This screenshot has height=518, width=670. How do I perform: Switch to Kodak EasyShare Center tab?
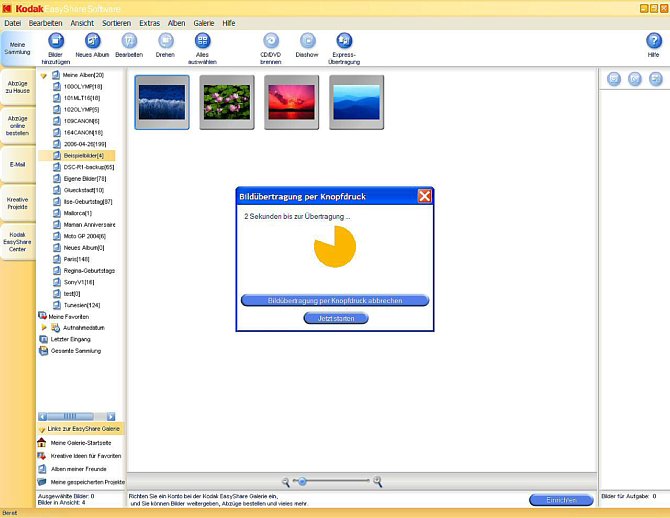(18, 242)
